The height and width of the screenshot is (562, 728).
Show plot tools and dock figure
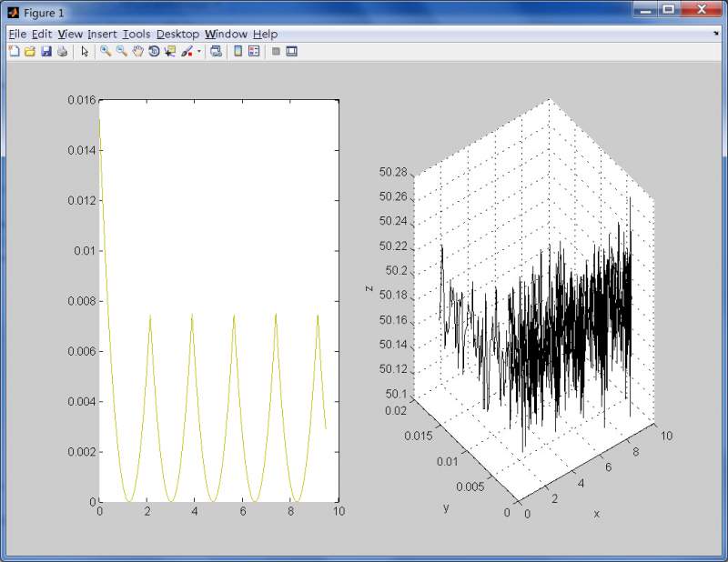point(292,52)
